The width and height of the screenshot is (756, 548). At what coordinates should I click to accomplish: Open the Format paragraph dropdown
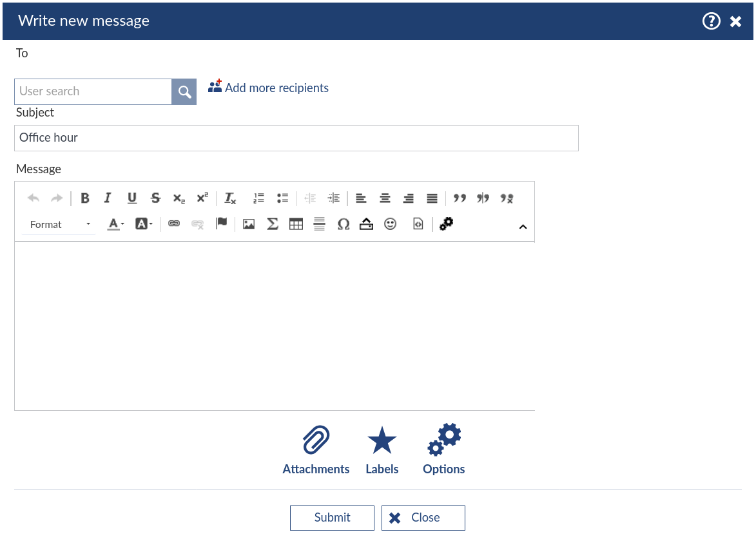[59, 224]
